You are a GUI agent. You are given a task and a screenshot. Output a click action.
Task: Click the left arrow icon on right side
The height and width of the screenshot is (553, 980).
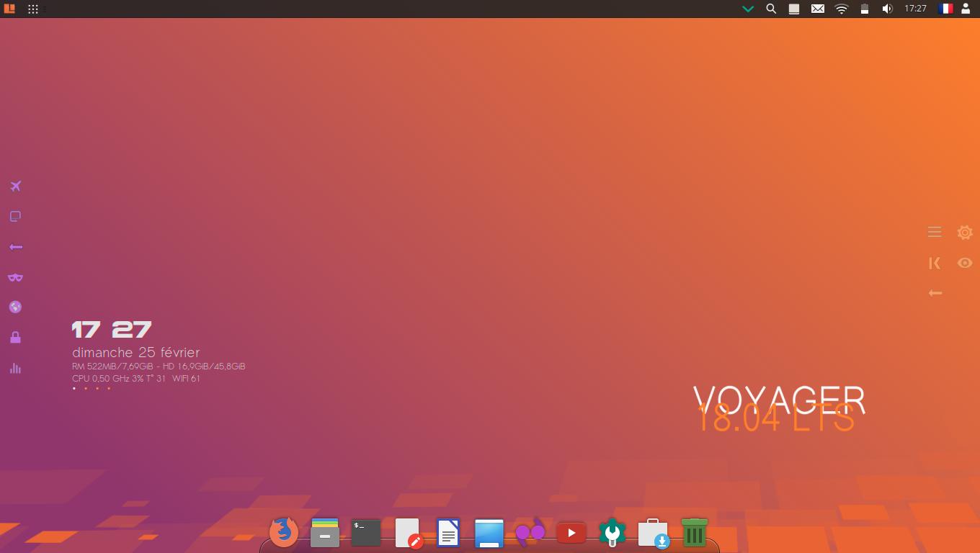pyautogui.click(x=935, y=293)
